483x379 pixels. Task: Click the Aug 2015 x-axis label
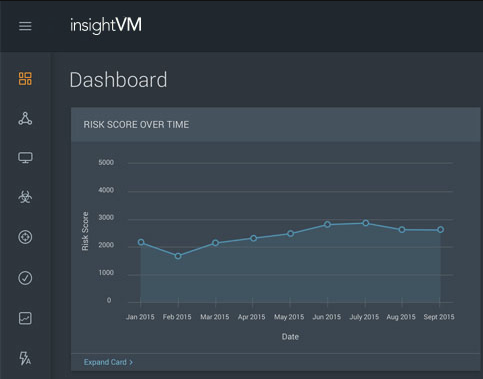tap(401, 317)
